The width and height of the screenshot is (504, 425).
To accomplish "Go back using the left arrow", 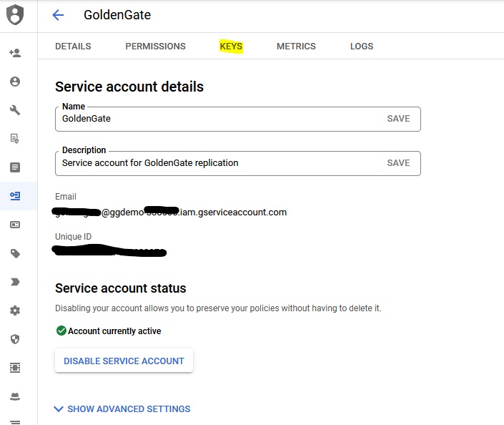I will [x=59, y=15].
